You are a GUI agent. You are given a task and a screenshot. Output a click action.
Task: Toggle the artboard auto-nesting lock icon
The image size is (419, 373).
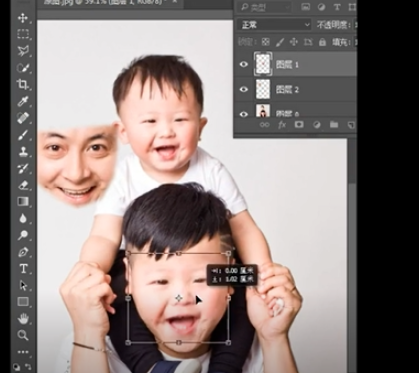[x=308, y=42]
